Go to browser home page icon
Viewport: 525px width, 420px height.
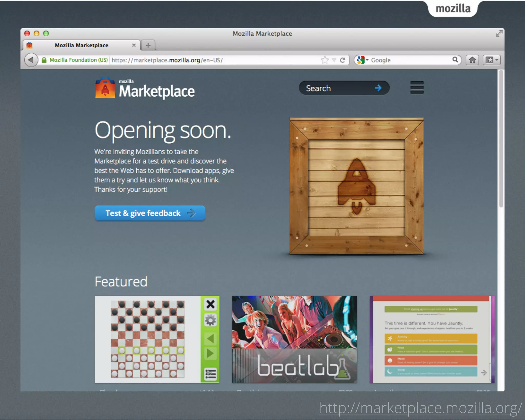tap(472, 60)
